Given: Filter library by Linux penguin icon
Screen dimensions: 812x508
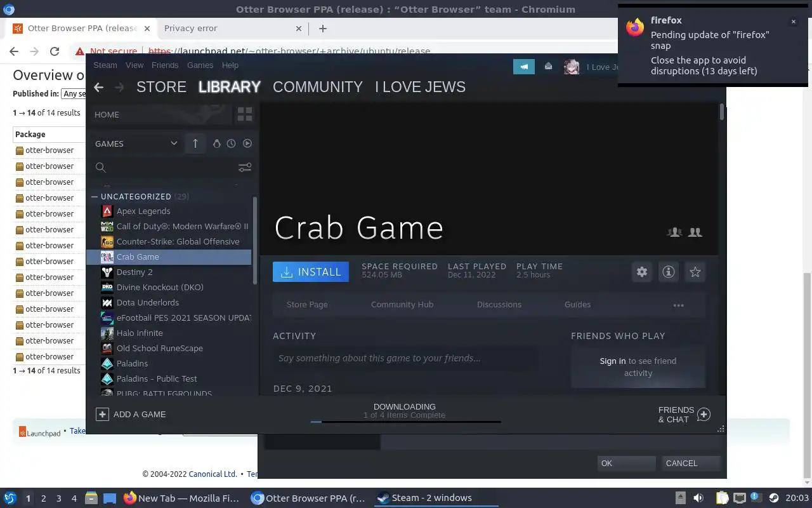Looking at the screenshot, I should click(216, 144).
